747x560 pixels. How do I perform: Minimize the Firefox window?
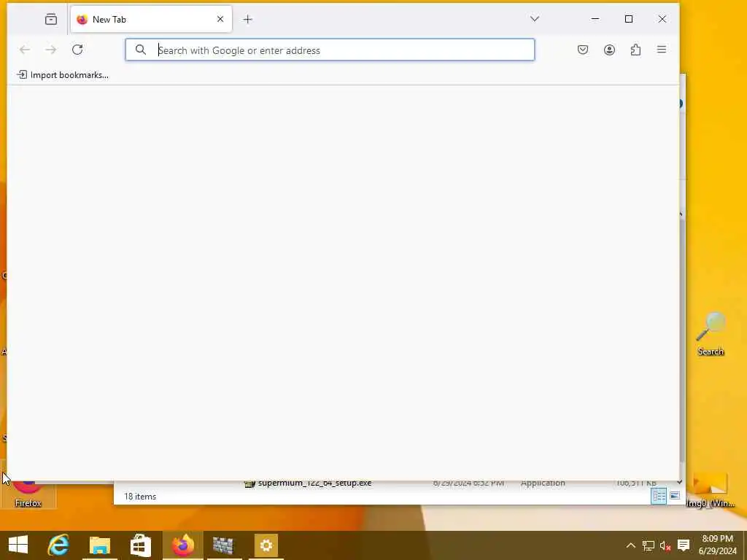point(595,19)
